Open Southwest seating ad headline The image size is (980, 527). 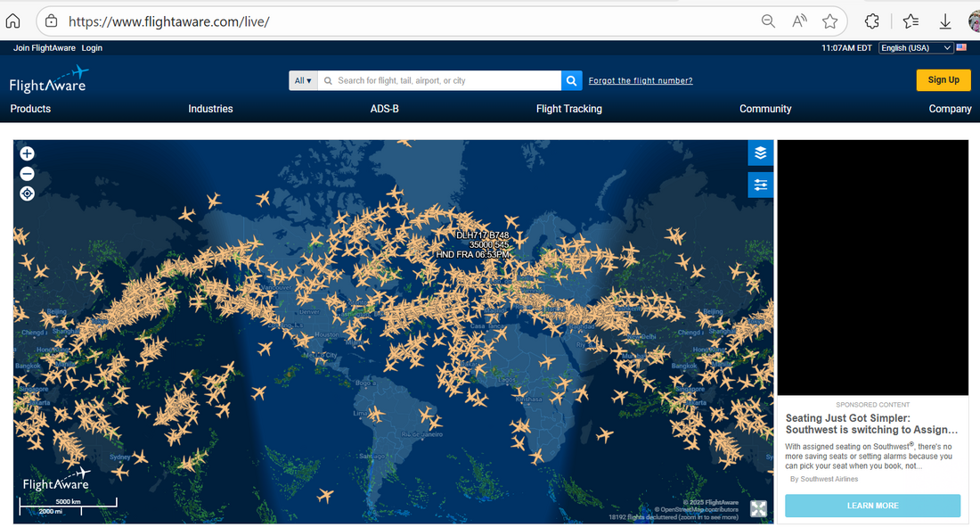pyautogui.click(x=871, y=424)
